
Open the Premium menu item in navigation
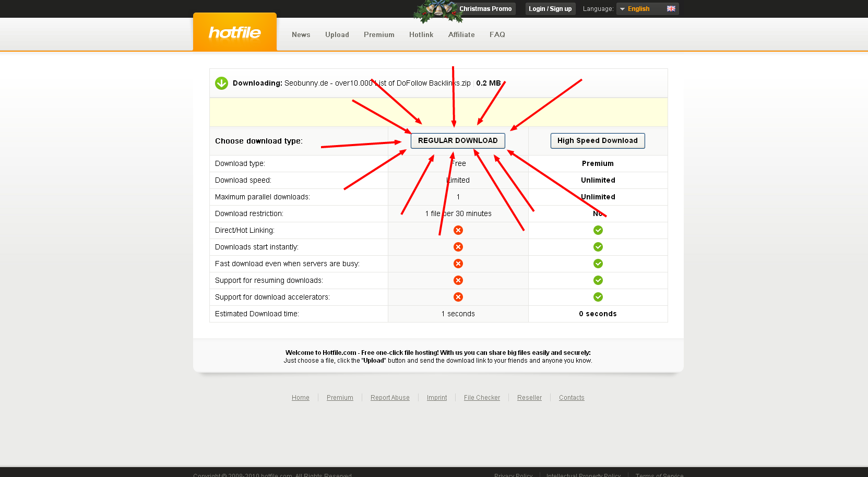[379, 34]
